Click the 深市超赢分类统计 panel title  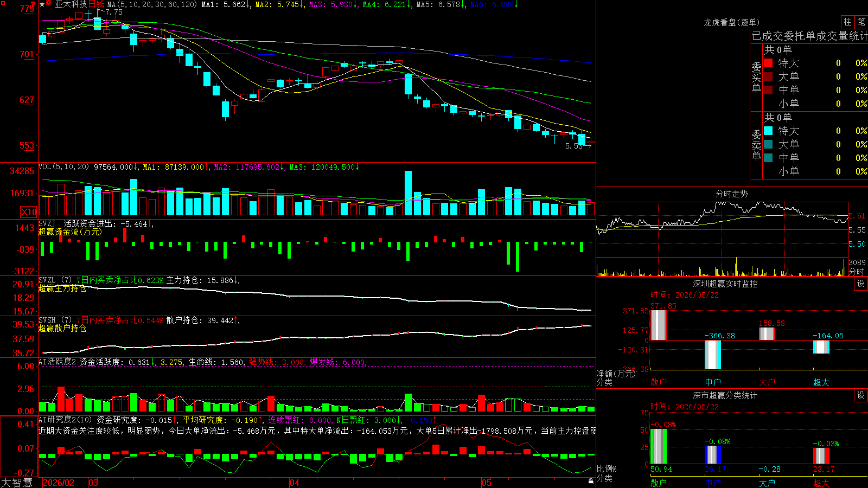725,395
